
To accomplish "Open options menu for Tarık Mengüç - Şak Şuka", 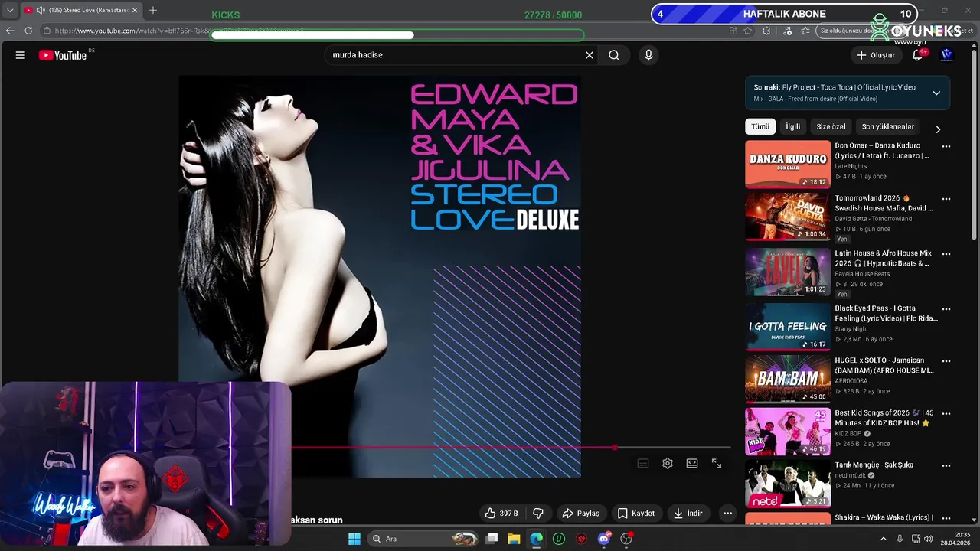I will point(946,465).
